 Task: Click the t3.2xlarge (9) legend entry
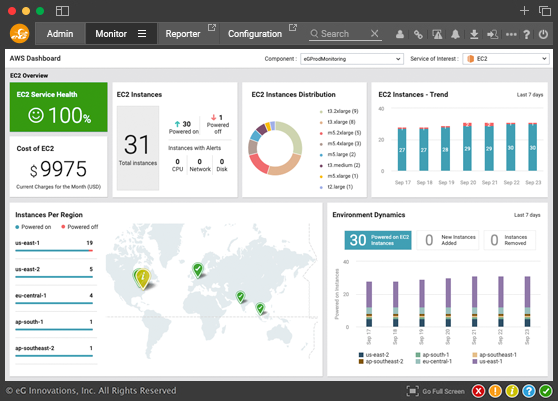tap(339, 111)
